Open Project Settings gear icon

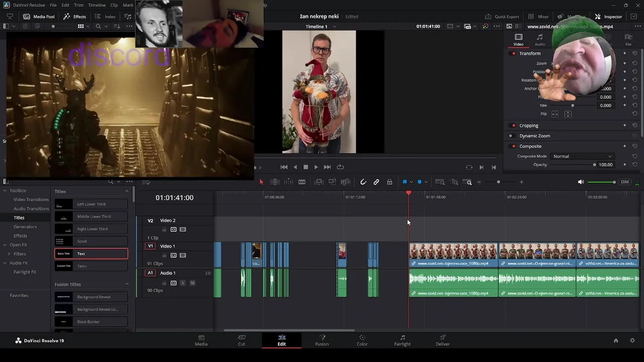coord(632,340)
